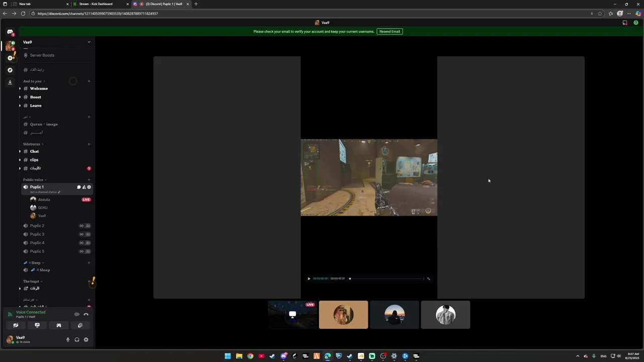Viewport: 644px width, 362px height.
Task: Open Discover servers compass icon
Action: point(10,70)
